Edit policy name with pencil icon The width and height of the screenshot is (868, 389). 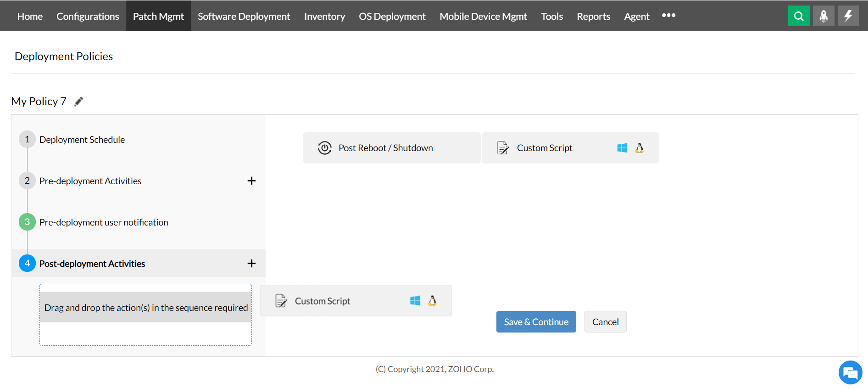coord(78,101)
